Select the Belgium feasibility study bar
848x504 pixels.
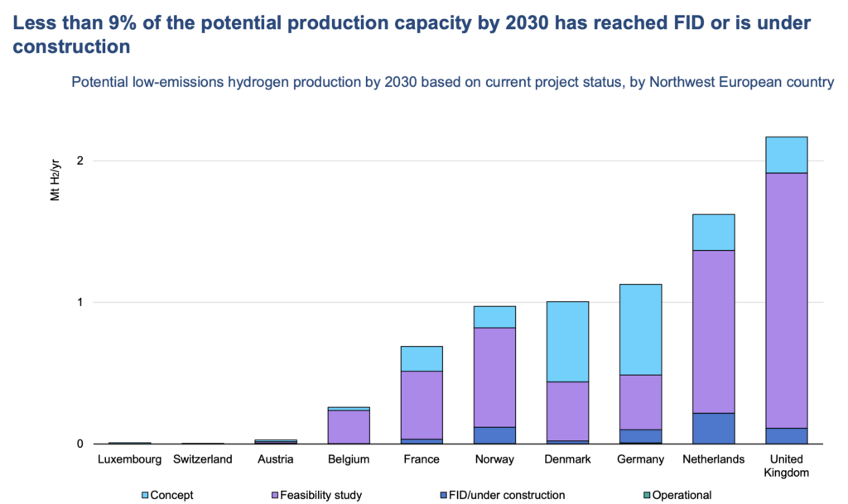click(x=349, y=427)
